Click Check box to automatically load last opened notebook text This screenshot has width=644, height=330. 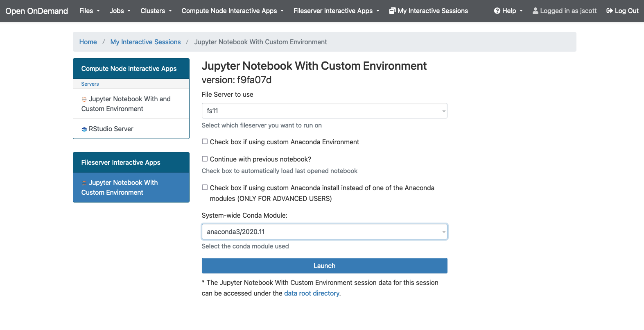(280, 171)
